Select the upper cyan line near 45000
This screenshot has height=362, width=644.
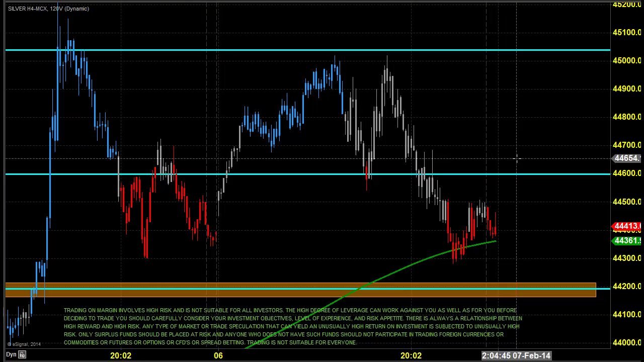click(x=307, y=50)
